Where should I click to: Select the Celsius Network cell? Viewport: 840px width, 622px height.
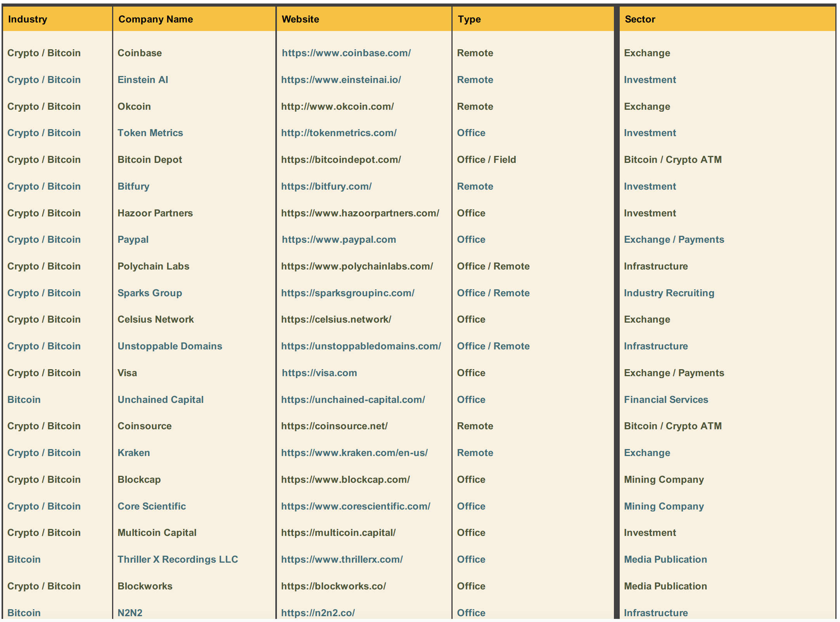tap(156, 319)
